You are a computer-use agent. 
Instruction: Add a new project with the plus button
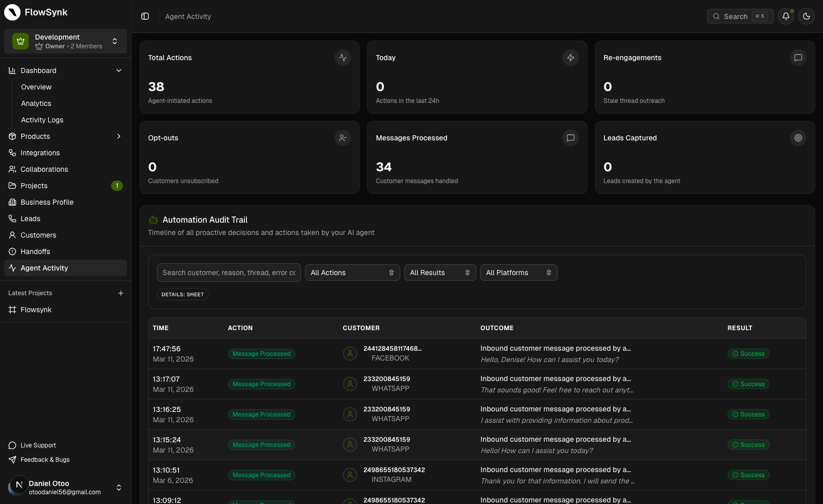[121, 293]
